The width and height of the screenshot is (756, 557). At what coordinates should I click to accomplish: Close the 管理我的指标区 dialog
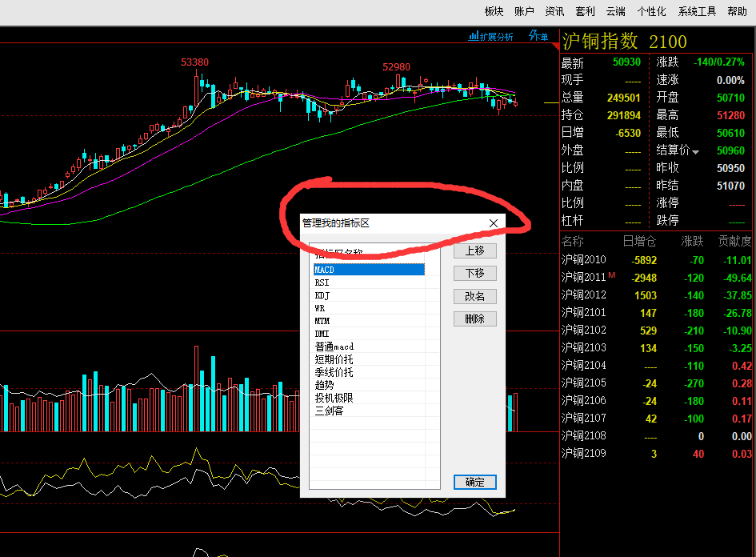(494, 223)
